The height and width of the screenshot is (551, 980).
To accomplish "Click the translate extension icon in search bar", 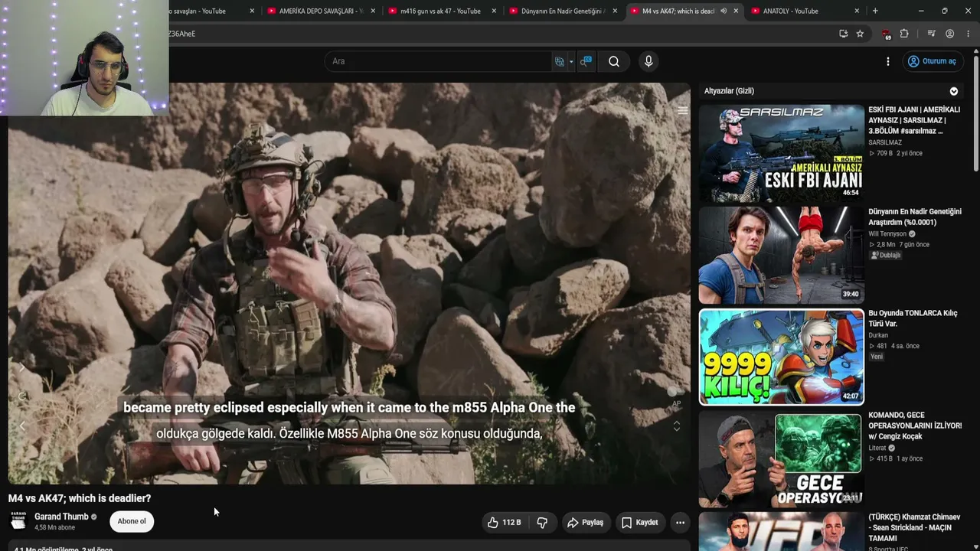I will pyautogui.click(x=560, y=61).
